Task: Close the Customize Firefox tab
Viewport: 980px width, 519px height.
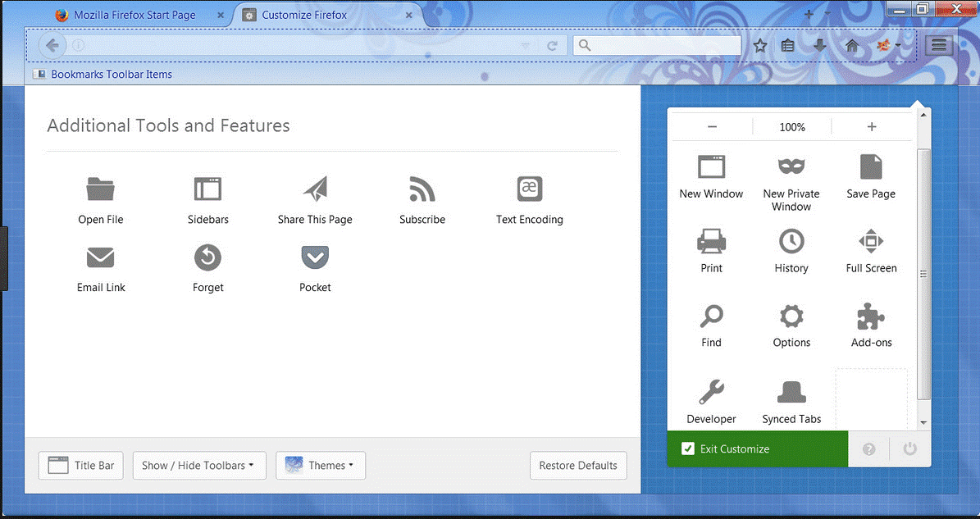Action: pos(408,15)
